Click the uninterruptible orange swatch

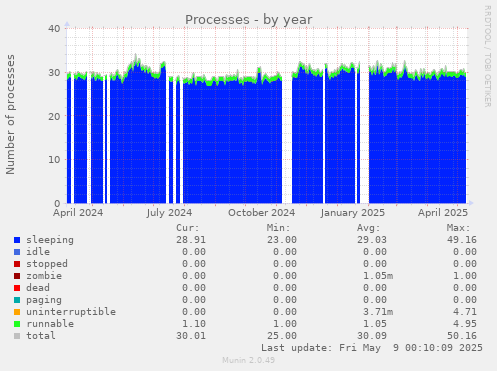[x=17, y=312]
